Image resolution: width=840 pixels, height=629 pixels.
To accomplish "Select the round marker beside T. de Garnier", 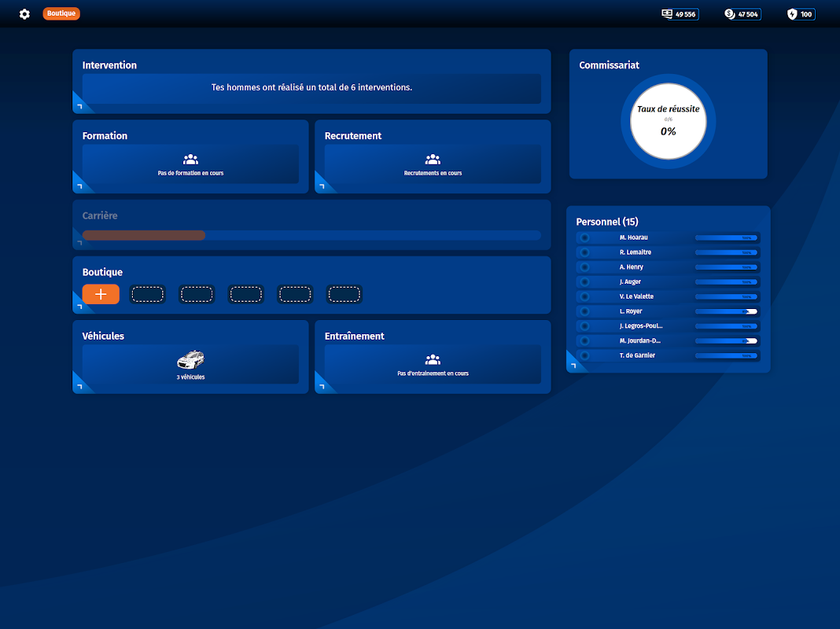I will 584,355.
